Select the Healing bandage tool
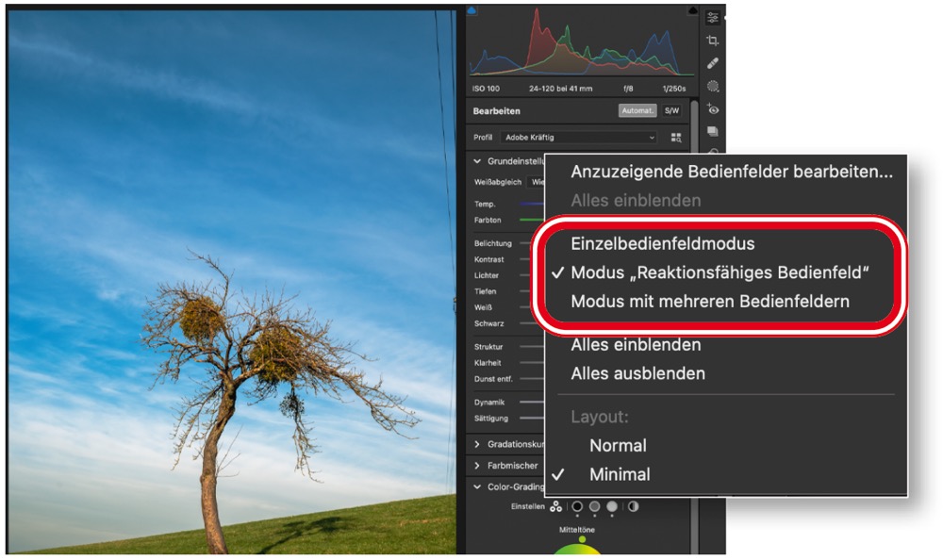Image resolution: width=943 pixels, height=560 pixels. (713, 63)
